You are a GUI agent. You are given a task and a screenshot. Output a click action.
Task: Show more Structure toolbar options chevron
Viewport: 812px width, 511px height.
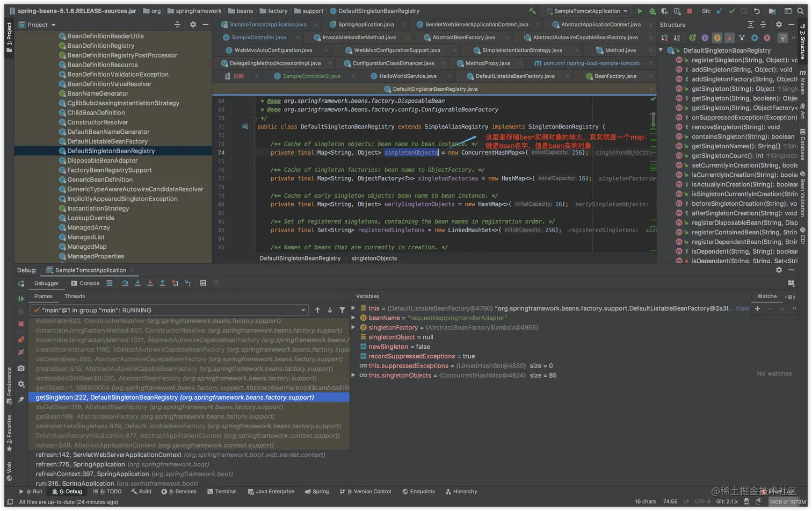pyautogui.click(x=794, y=38)
